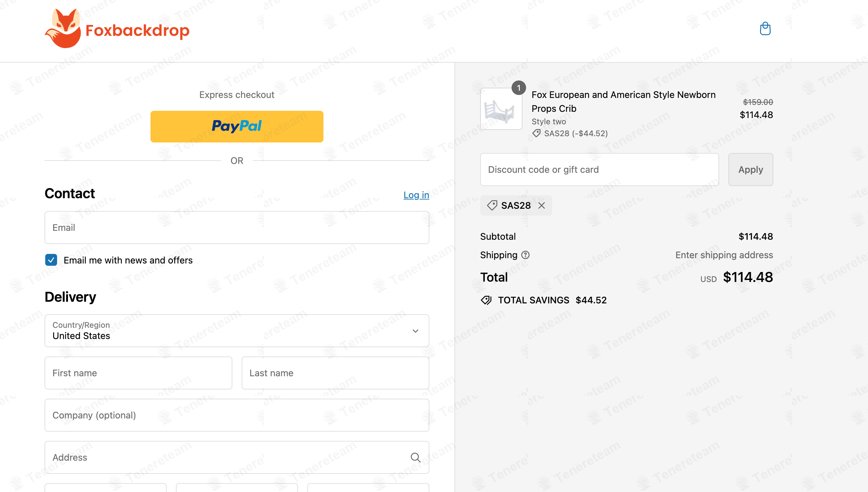Click the item quantity badge on crib
Viewport: 868px width, 492px height.
point(518,88)
